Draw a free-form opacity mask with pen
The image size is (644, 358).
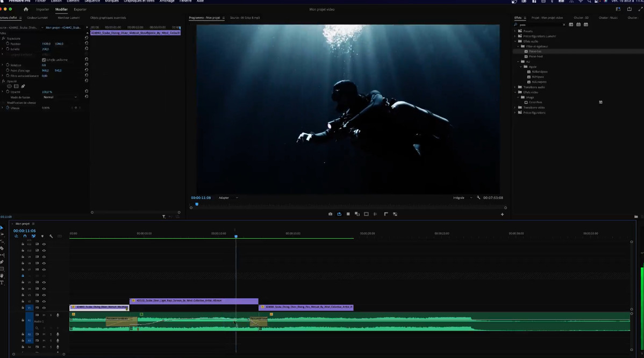pyautogui.click(x=23, y=86)
